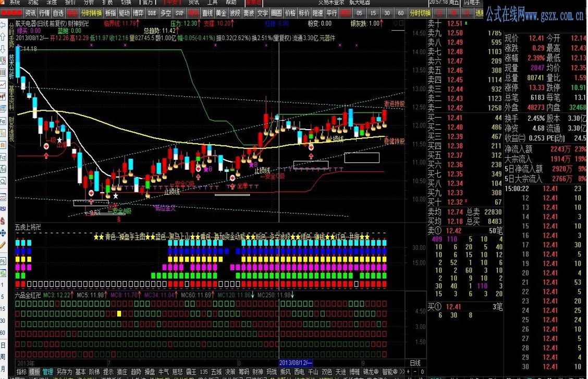The width and height of the screenshot is (588, 379).
Task: Click the F12 icon in left sidebar
Action: pos(3,157)
